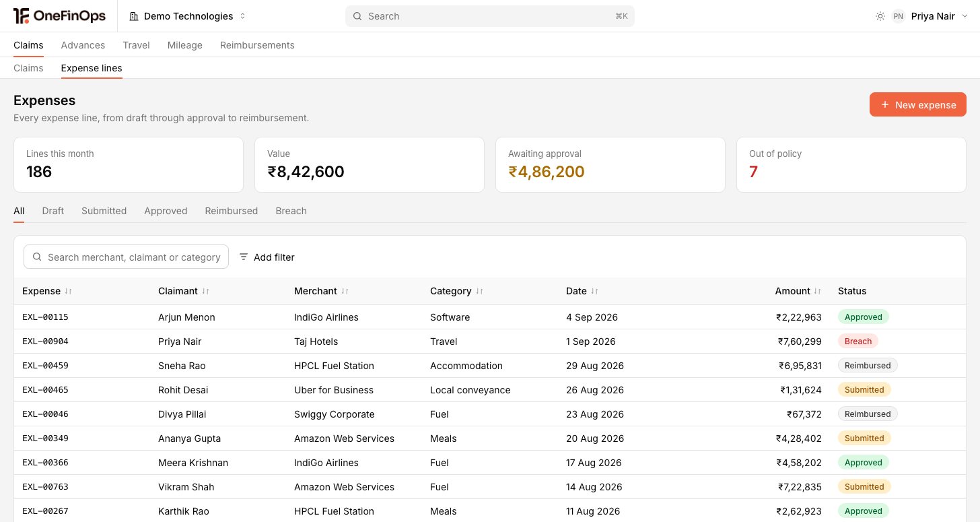The height and width of the screenshot is (522, 980).
Task: Sort by Category column arrows
Action: click(x=479, y=291)
